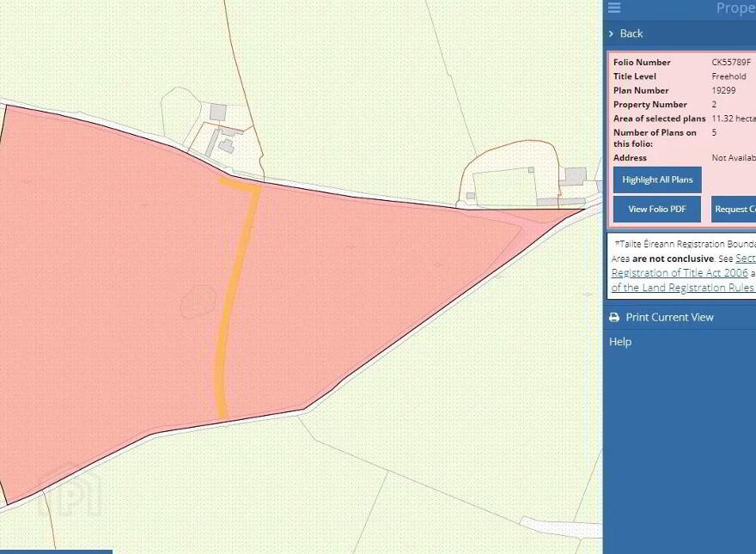Click the Address label
The width and height of the screenshot is (756, 554).
(x=630, y=158)
